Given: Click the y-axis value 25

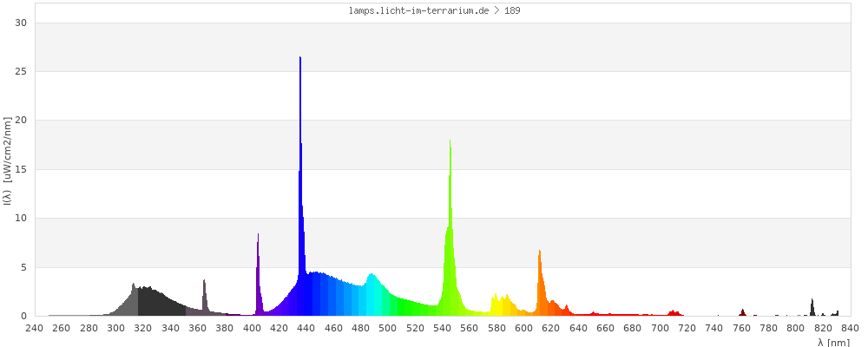Looking at the screenshot, I should coord(21,71).
